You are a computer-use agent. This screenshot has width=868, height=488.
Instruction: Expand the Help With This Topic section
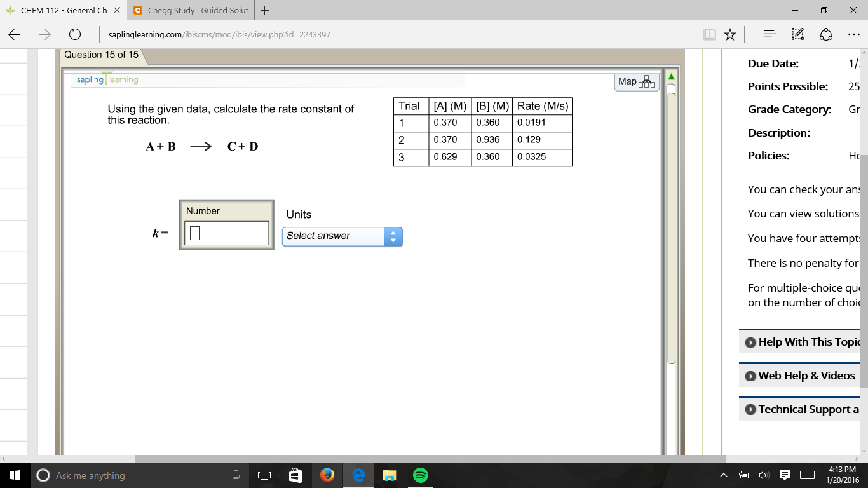808,342
